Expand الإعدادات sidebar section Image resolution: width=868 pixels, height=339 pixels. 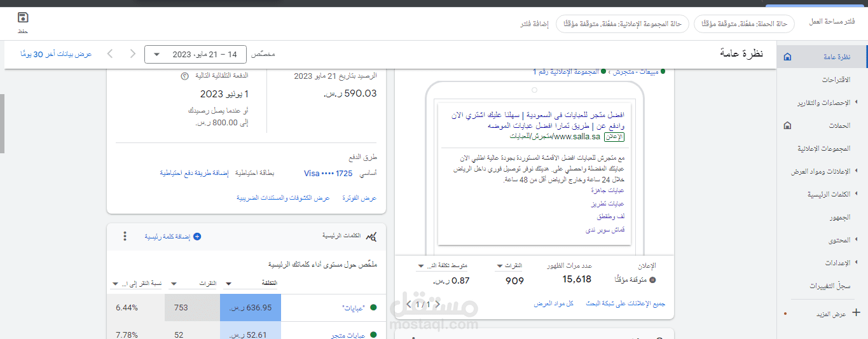point(855,263)
